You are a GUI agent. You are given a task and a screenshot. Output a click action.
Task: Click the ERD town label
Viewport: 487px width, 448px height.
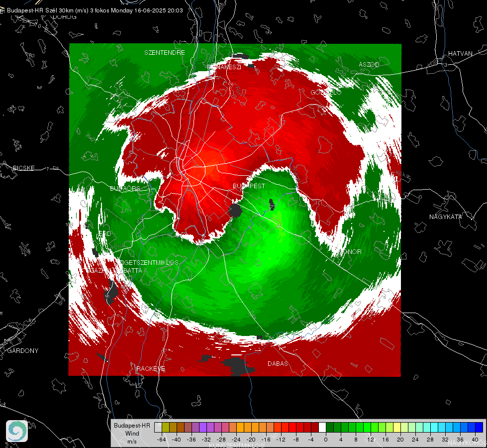104,233
